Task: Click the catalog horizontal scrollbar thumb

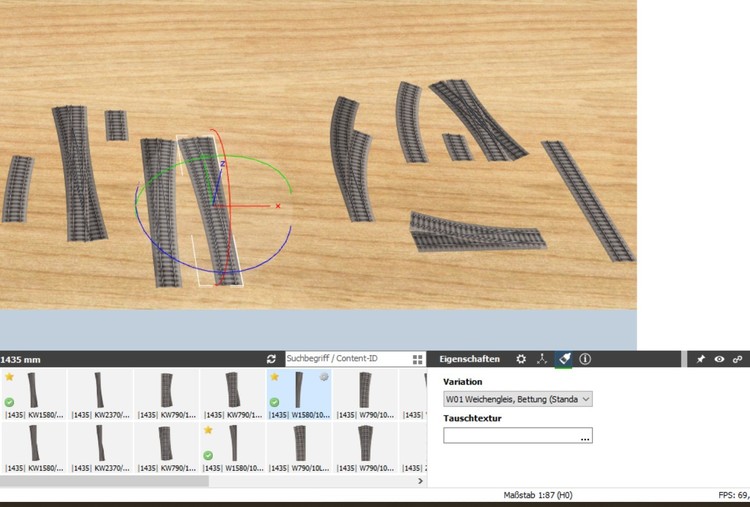Action: [x=104, y=481]
